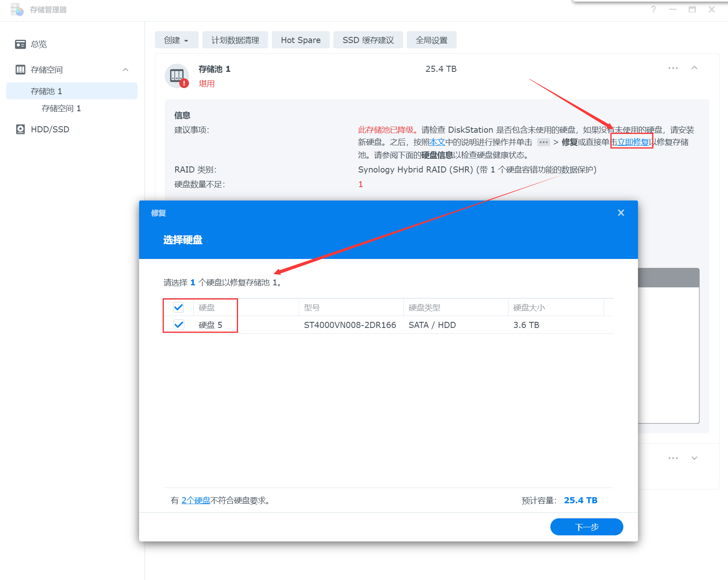Click the help question mark icon

click(x=653, y=9)
